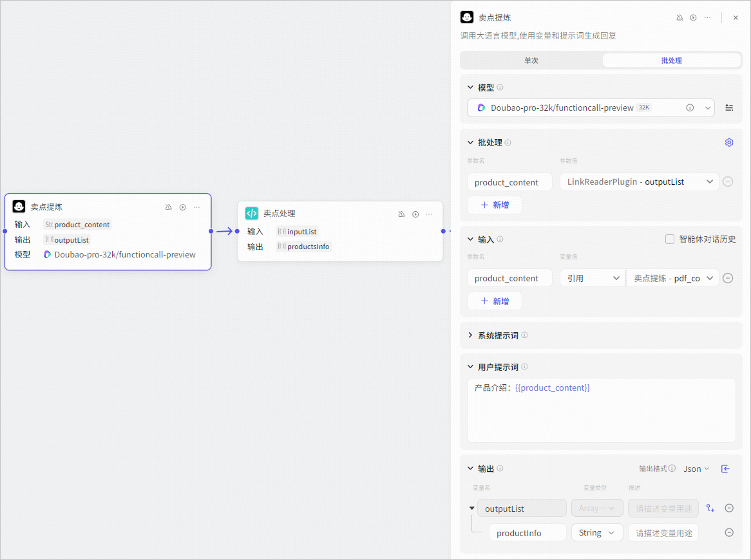Click the disable icon on 卖点处理 node card

click(x=401, y=214)
